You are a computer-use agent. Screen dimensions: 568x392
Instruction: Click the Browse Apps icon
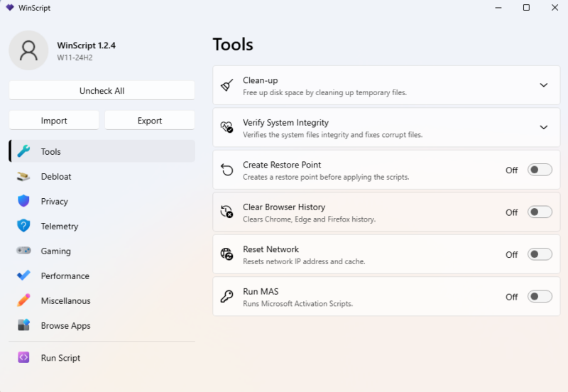(x=24, y=325)
